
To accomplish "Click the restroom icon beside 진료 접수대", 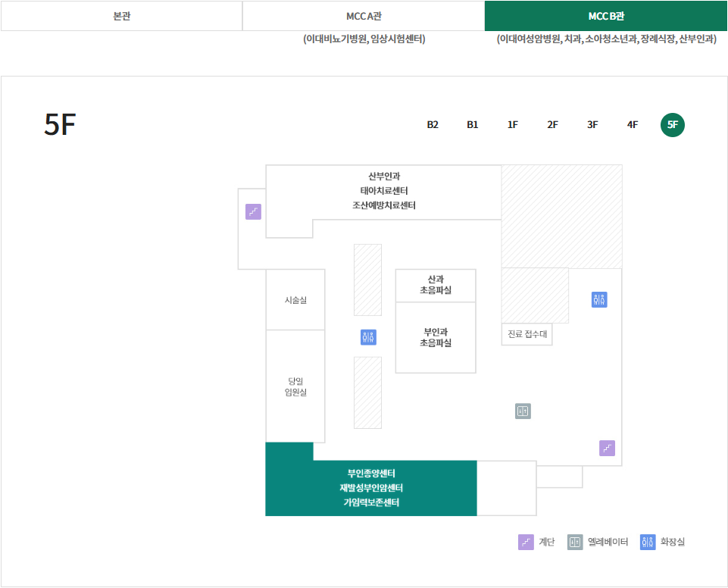I will click(x=598, y=299).
